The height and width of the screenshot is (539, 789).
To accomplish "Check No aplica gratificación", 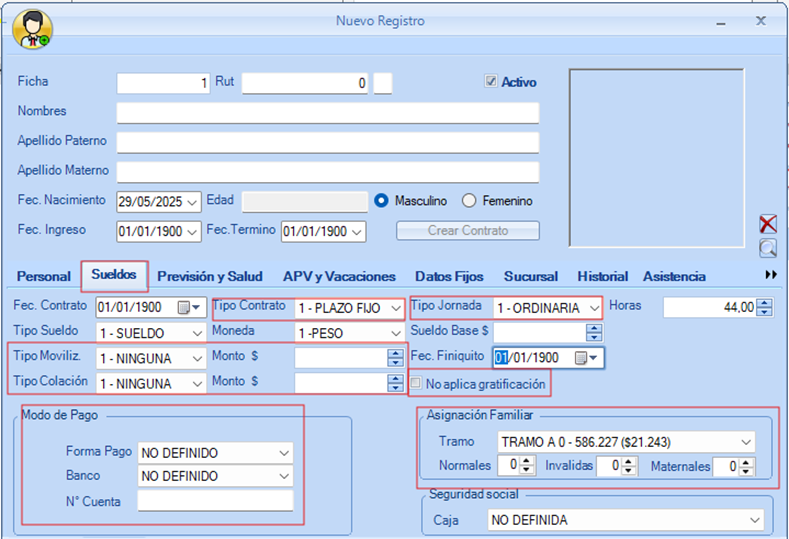I will pyautogui.click(x=417, y=384).
